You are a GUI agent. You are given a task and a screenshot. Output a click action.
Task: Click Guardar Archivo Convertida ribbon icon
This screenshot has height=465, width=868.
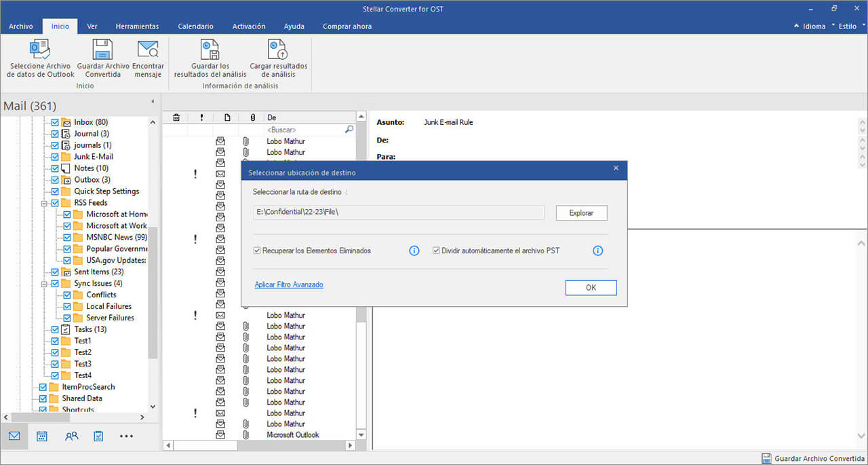coord(103,50)
